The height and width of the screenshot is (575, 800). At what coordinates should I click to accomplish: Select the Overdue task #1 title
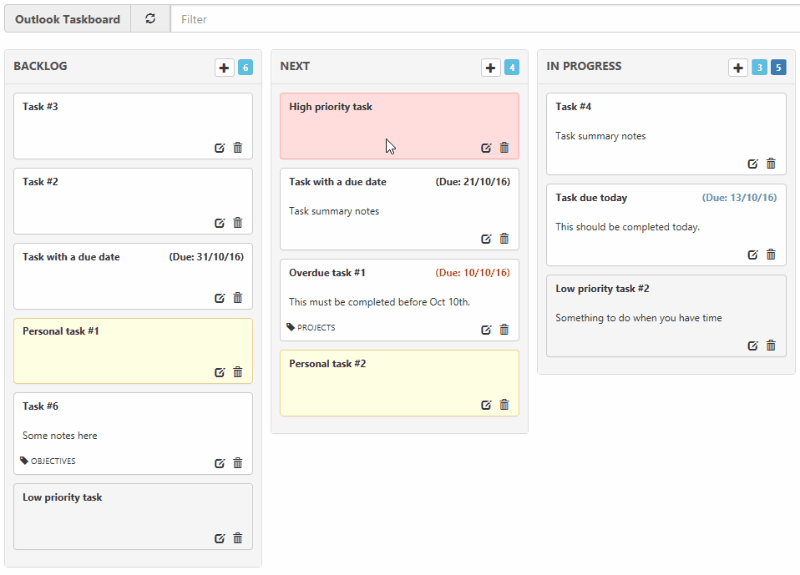327,272
